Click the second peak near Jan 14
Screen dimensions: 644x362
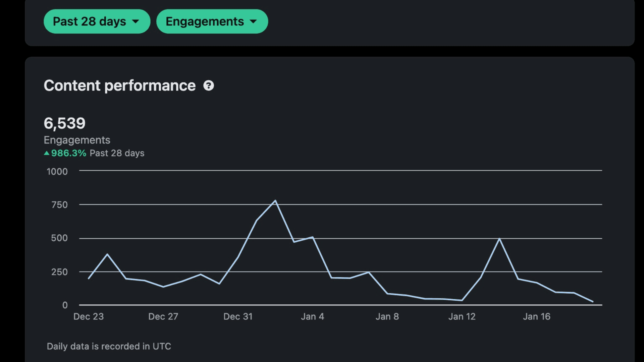tap(499, 239)
